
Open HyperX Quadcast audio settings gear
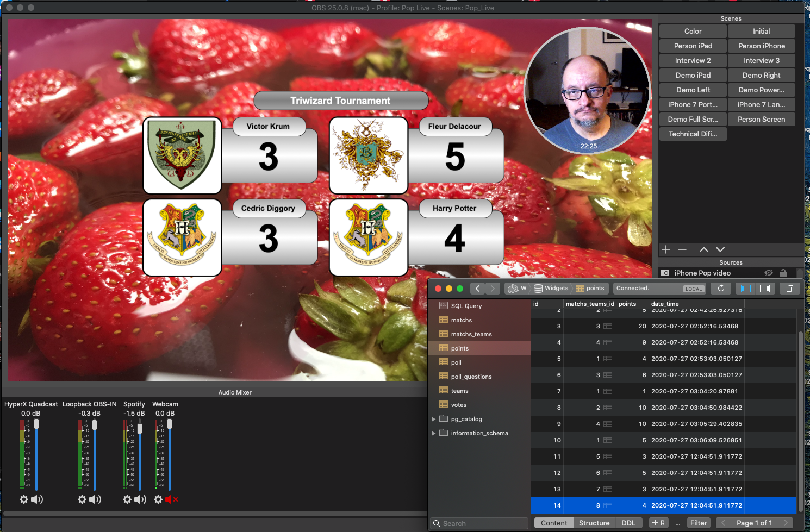coord(24,499)
